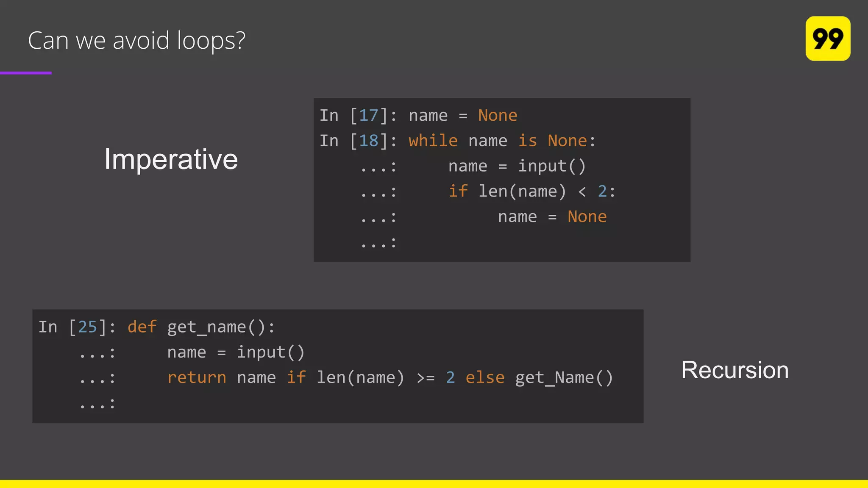Click the 'In [18]' prompt number

(358, 141)
